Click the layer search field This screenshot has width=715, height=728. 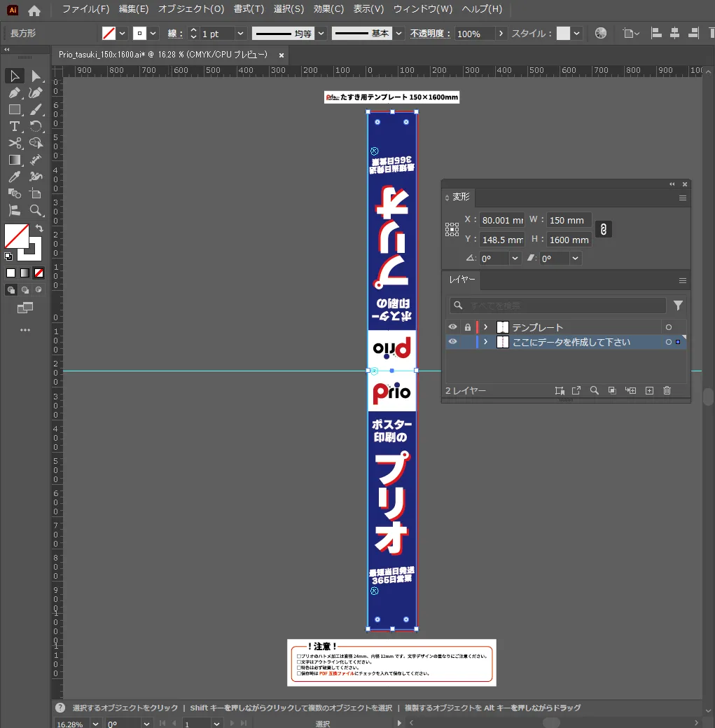coord(557,305)
